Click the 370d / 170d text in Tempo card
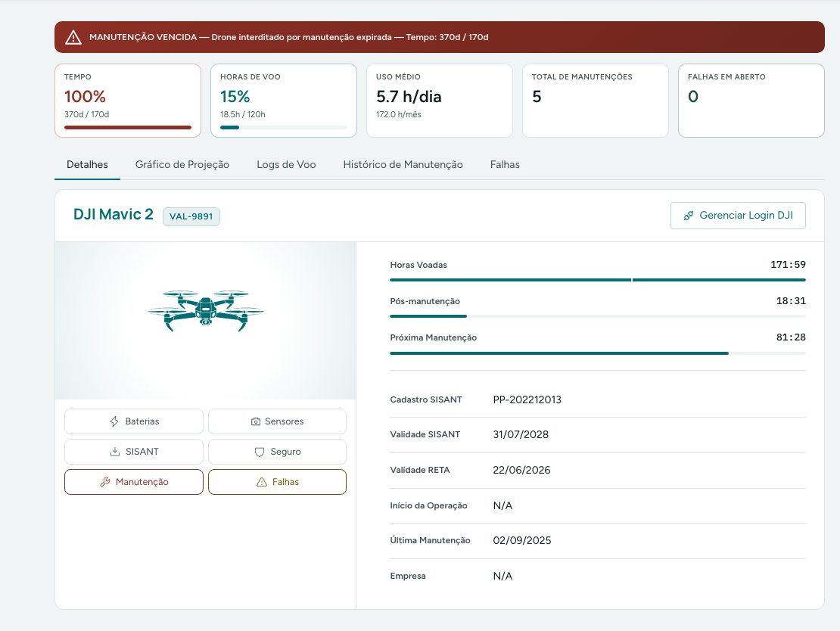The width and height of the screenshot is (840, 631). (x=87, y=115)
